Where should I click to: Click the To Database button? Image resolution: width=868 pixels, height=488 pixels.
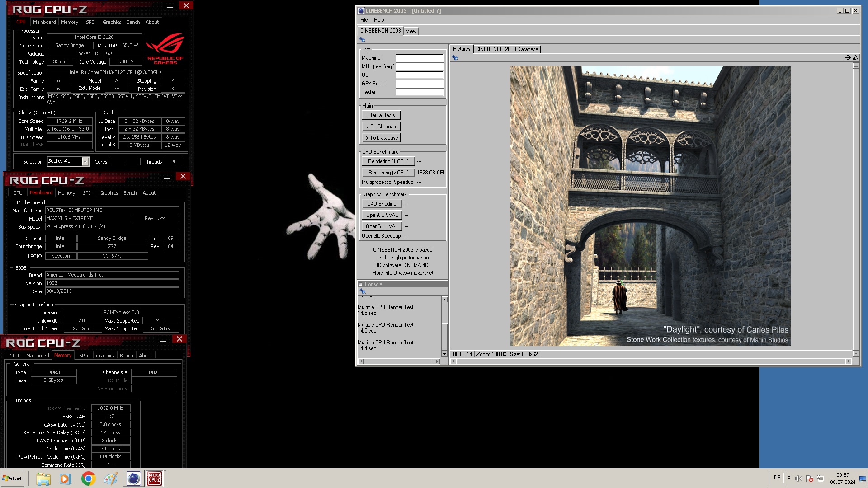[x=381, y=138]
